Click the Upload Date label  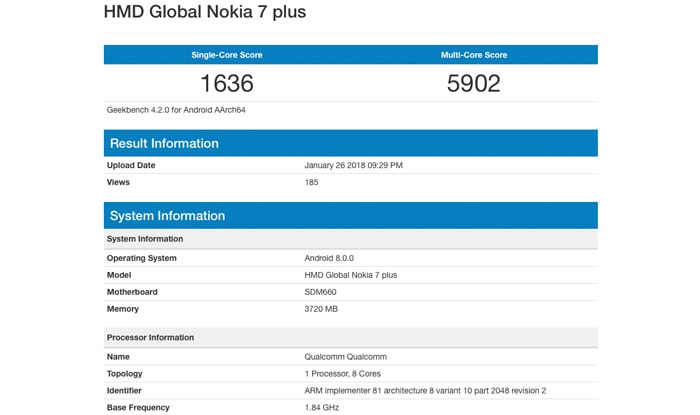tap(131, 165)
